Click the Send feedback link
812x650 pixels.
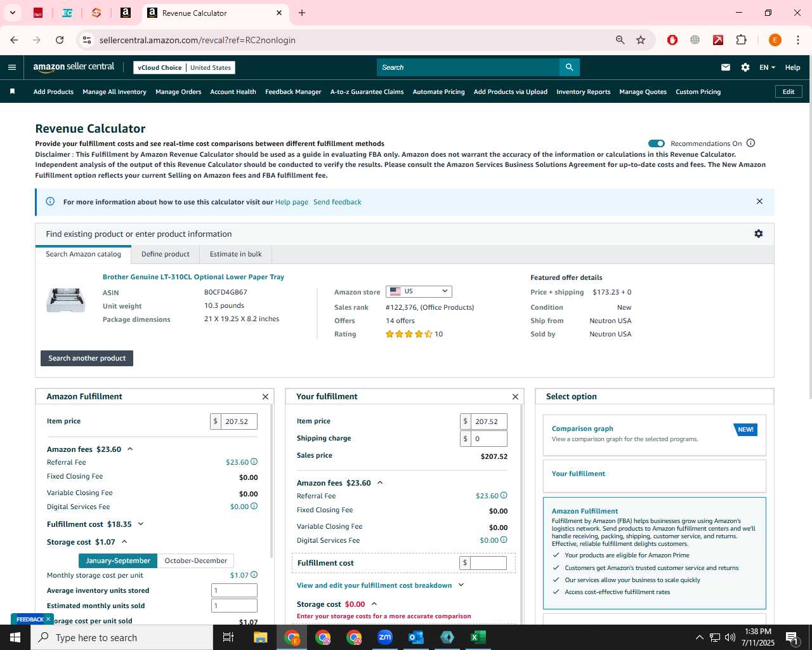tap(337, 202)
